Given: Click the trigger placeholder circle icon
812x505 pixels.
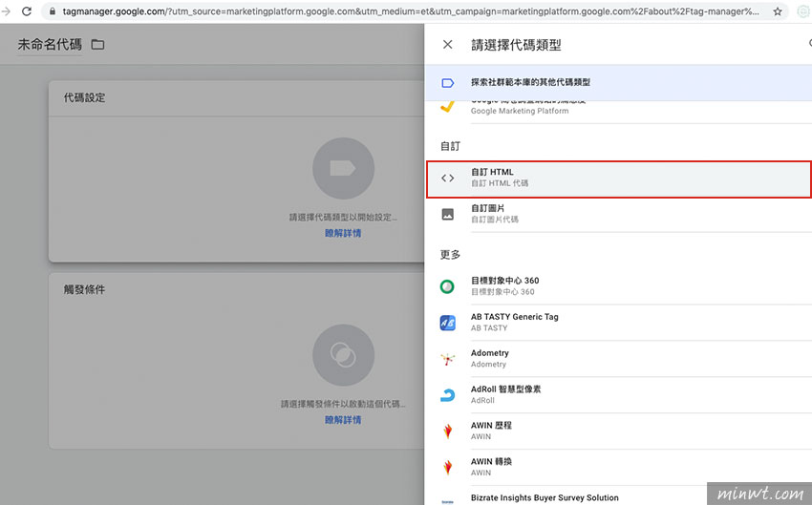Looking at the screenshot, I should 343,355.
